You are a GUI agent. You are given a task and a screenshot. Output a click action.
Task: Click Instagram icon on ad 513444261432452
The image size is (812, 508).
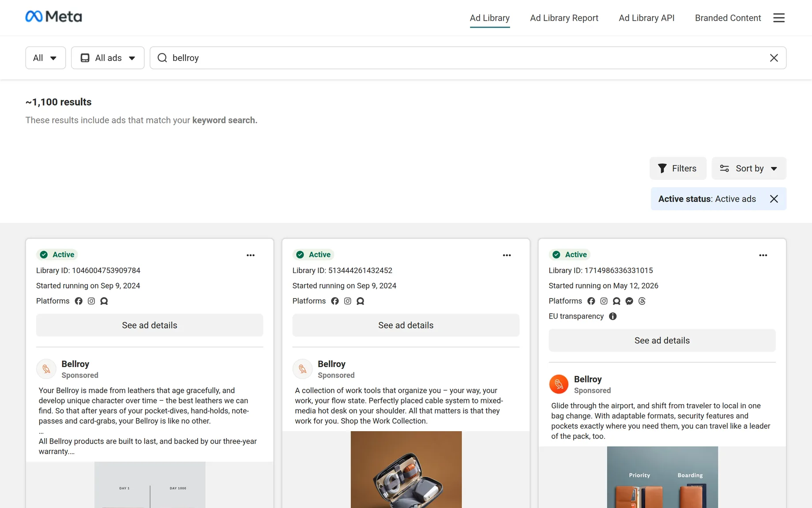(348, 301)
